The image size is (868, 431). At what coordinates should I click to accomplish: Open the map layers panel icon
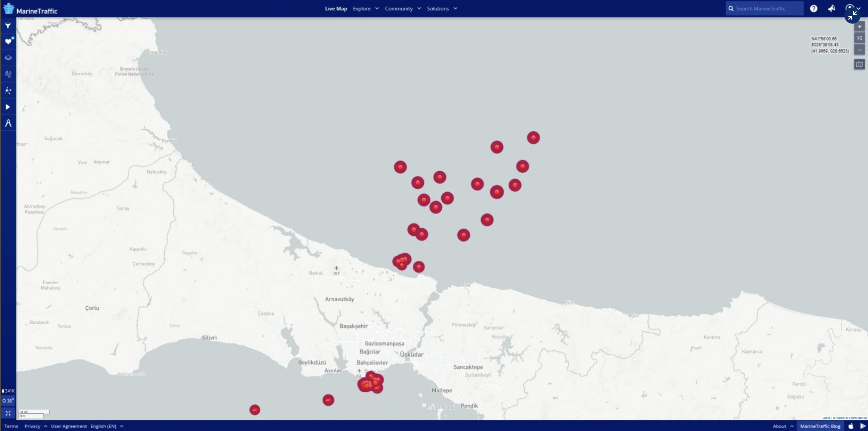[x=8, y=58]
